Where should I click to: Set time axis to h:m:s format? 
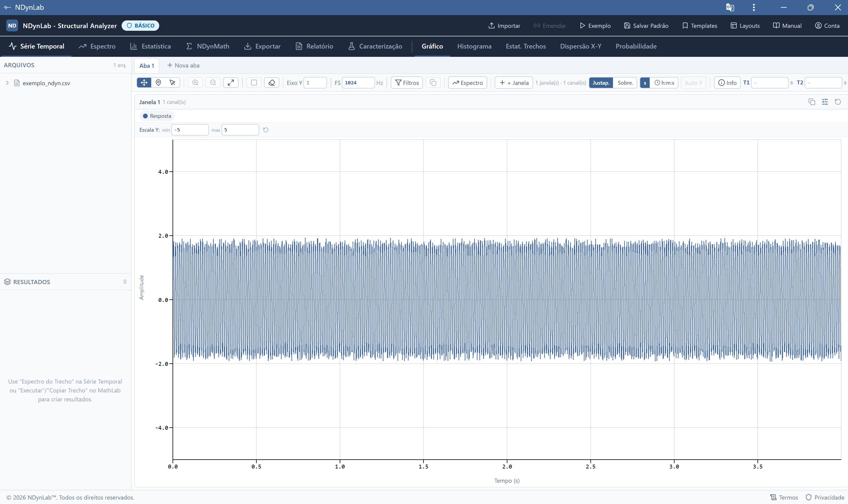click(664, 83)
